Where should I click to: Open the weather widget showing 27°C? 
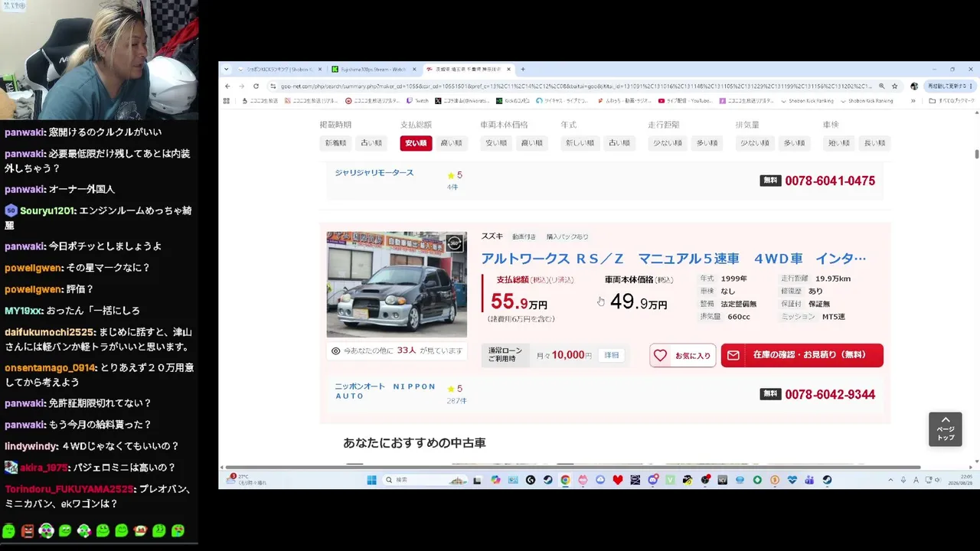(247, 480)
